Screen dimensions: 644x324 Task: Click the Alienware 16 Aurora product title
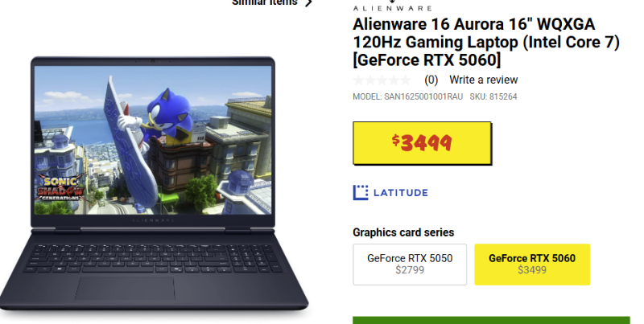tap(486, 43)
